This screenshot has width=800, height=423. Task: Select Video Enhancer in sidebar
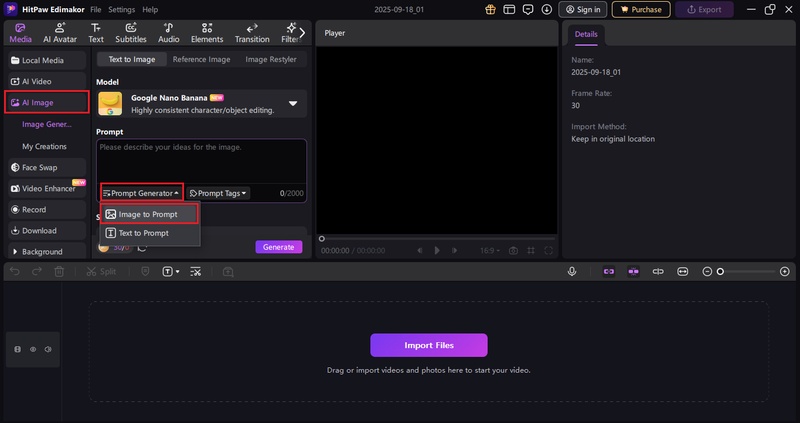[x=47, y=188]
